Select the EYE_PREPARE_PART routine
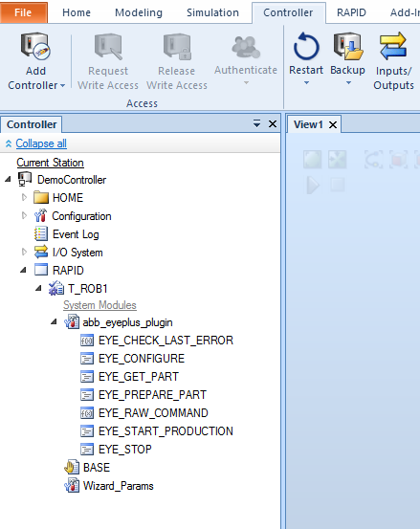The image size is (420, 529). pos(152,395)
